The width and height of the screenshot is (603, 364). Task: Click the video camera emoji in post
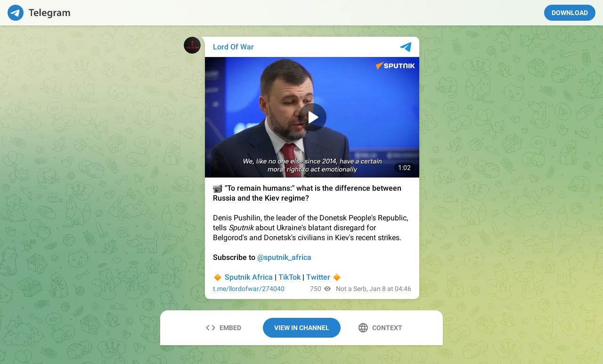pyautogui.click(x=217, y=188)
